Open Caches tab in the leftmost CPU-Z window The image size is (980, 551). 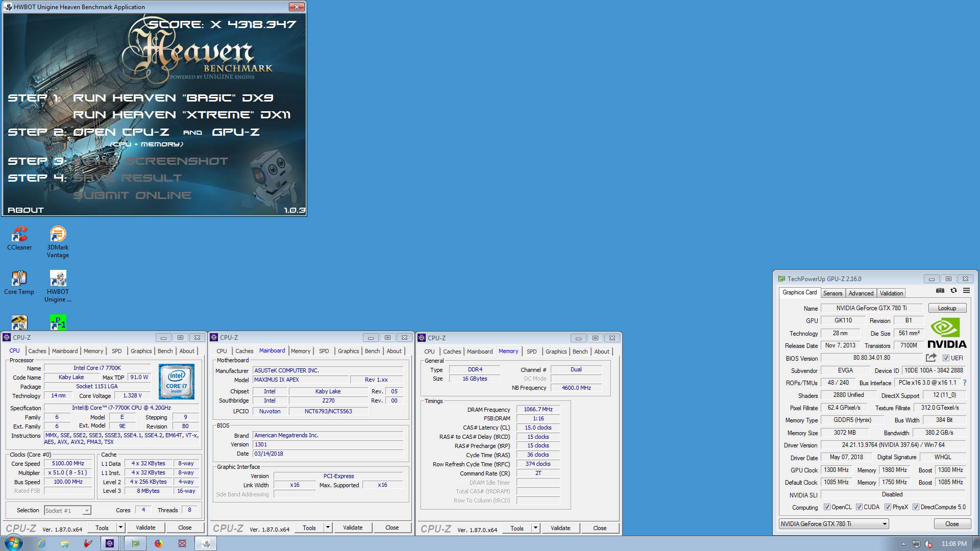click(37, 351)
